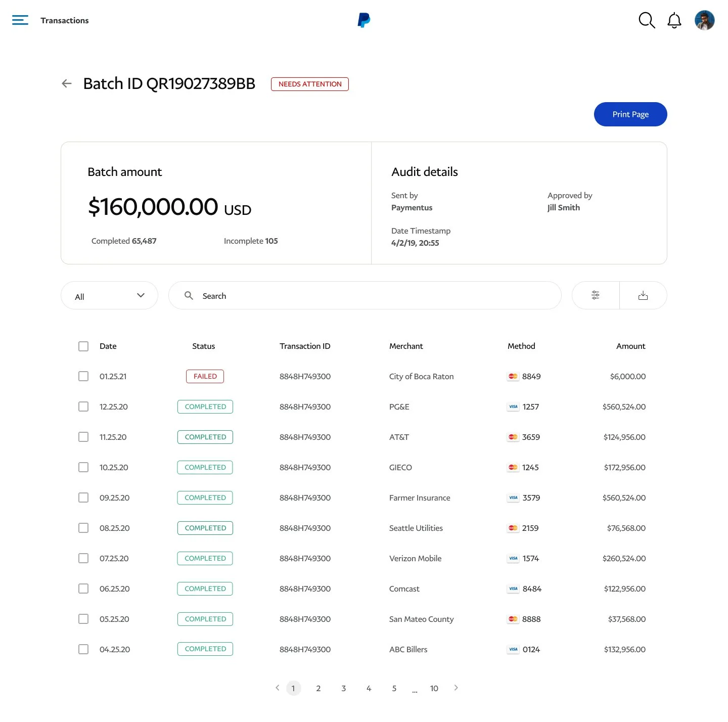Expand the All filter dropdown
This screenshot has width=728, height=722.
[109, 295]
